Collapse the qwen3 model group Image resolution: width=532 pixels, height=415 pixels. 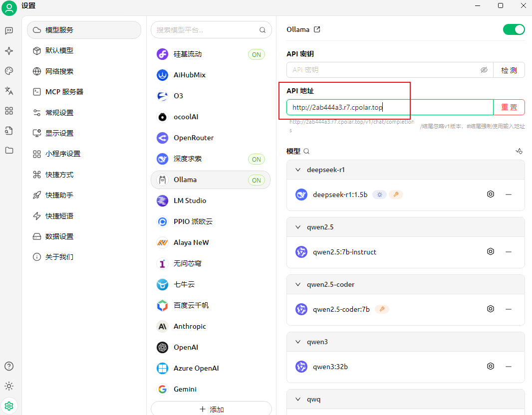point(298,342)
